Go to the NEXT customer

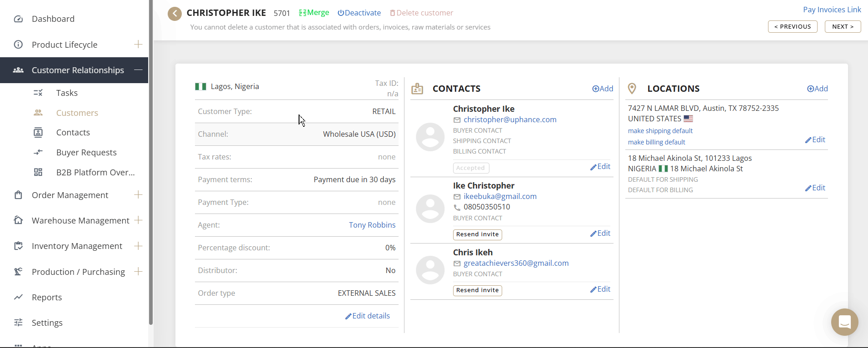pyautogui.click(x=843, y=27)
